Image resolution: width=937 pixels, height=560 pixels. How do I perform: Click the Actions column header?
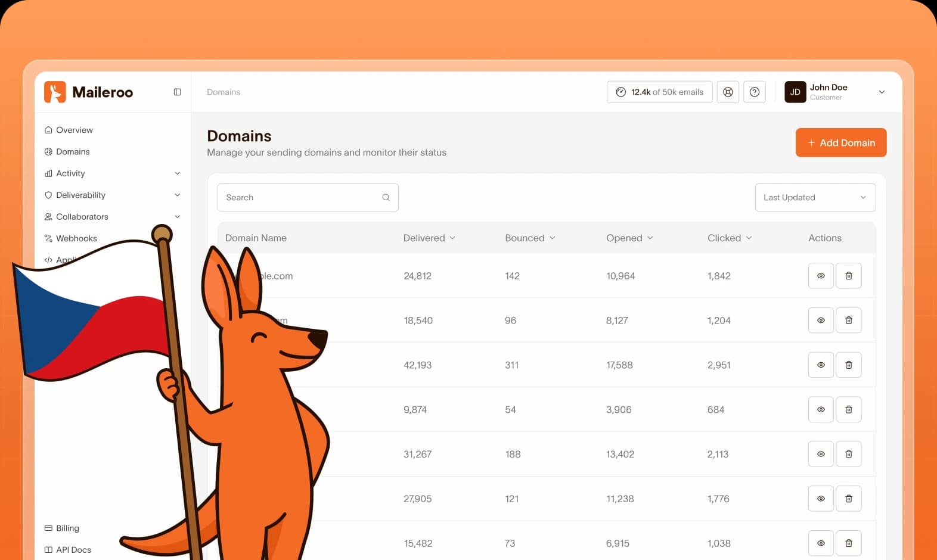click(x=825, y=238)
